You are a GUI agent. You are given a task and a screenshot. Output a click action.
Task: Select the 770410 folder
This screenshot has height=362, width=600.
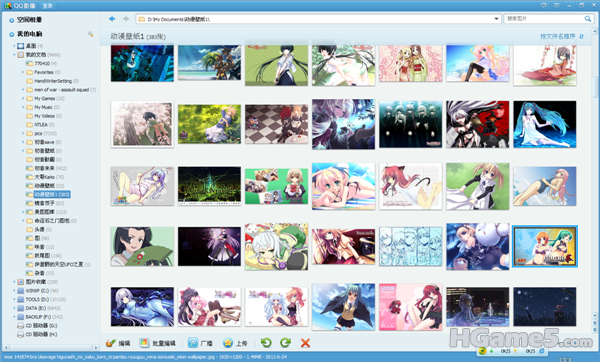42,63
